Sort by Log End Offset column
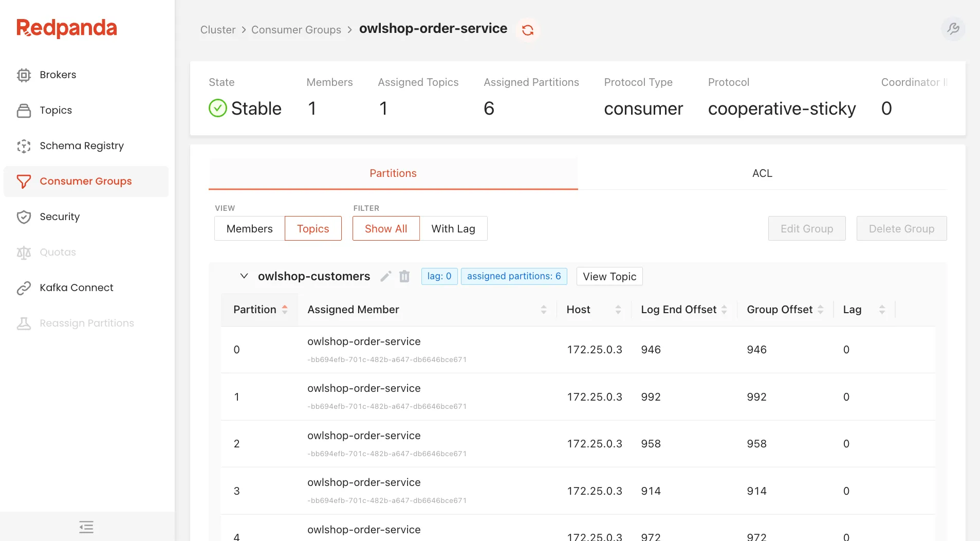 tap(684, 310)
